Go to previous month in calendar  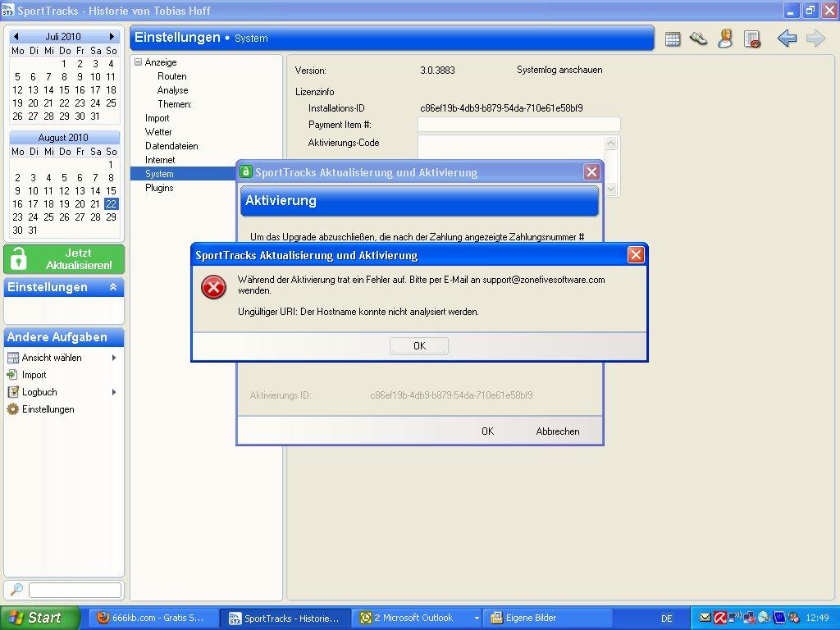pos(16,36)
